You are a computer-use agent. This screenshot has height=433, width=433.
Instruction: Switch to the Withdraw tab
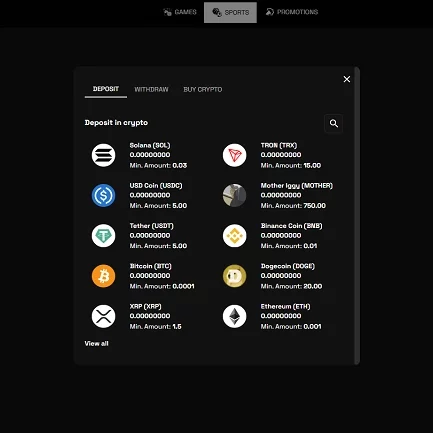(x=151, y=89)
